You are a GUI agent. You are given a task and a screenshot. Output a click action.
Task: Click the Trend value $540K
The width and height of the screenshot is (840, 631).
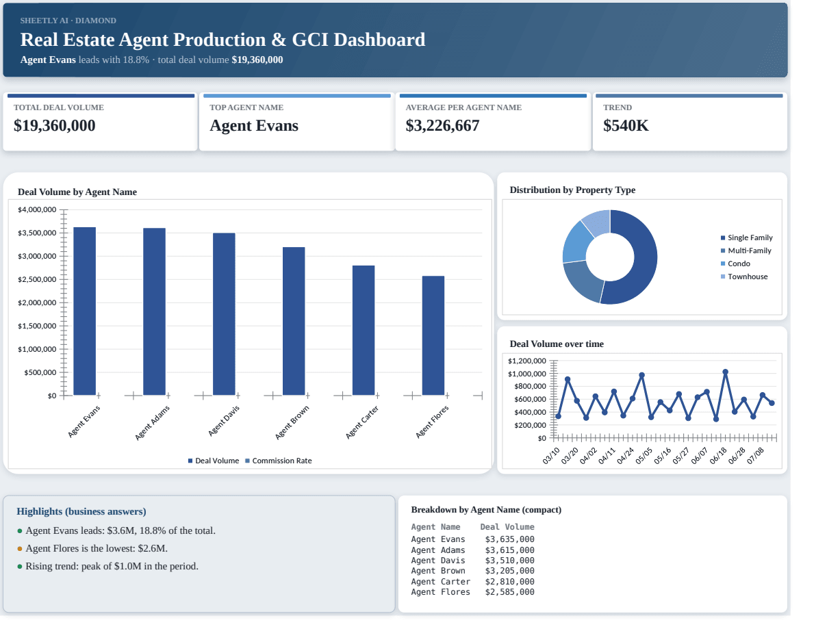(x=626, y=126)
